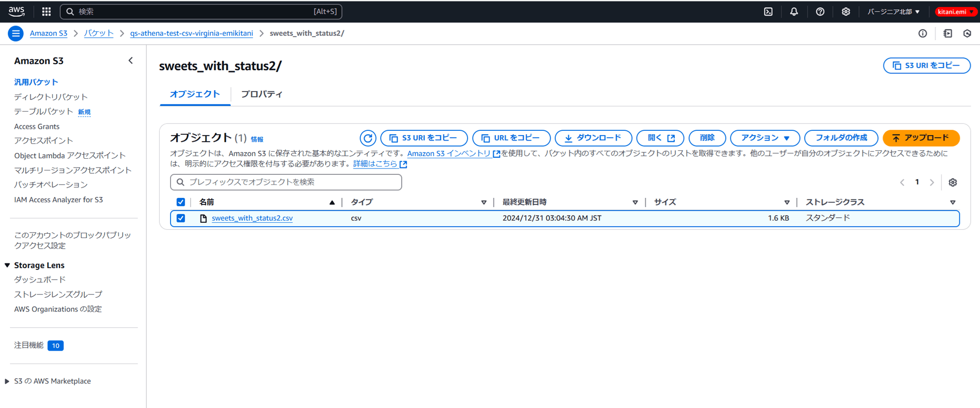Sort by サイズ column arrow

pyautogui.click(x=787, y=202)
